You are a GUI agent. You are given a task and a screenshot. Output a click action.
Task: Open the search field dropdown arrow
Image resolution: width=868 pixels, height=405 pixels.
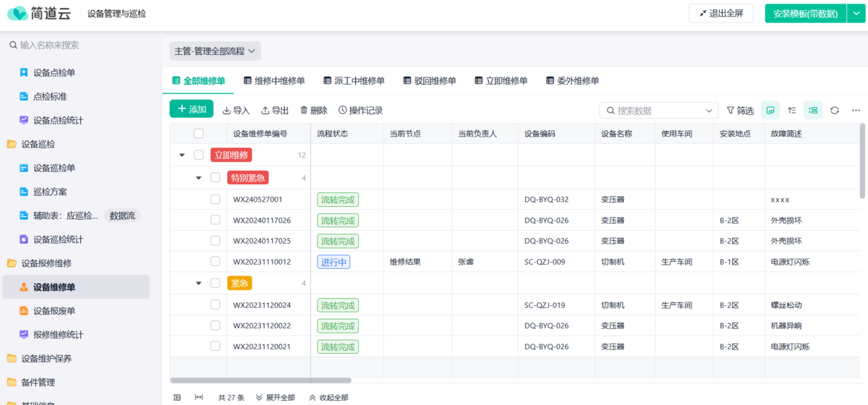709,111
